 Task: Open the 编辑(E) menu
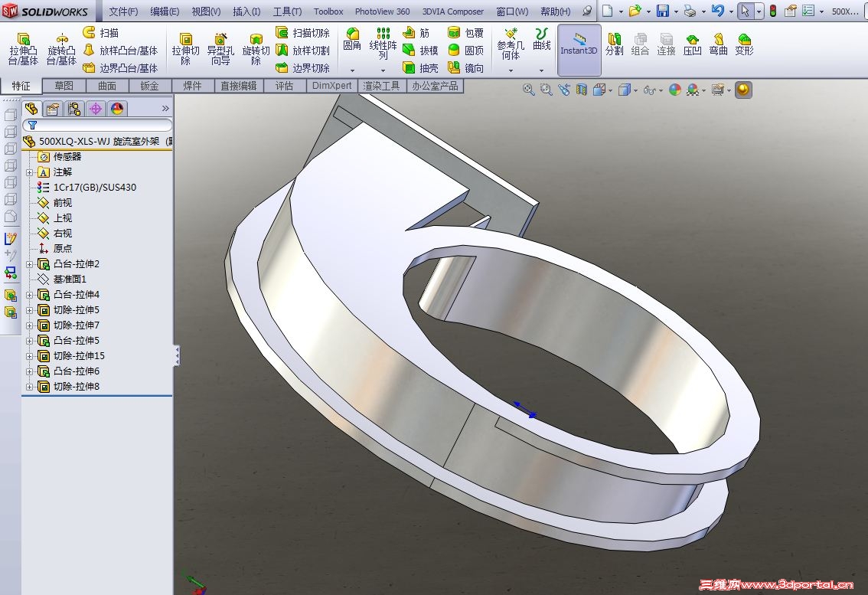coord(165,11)
